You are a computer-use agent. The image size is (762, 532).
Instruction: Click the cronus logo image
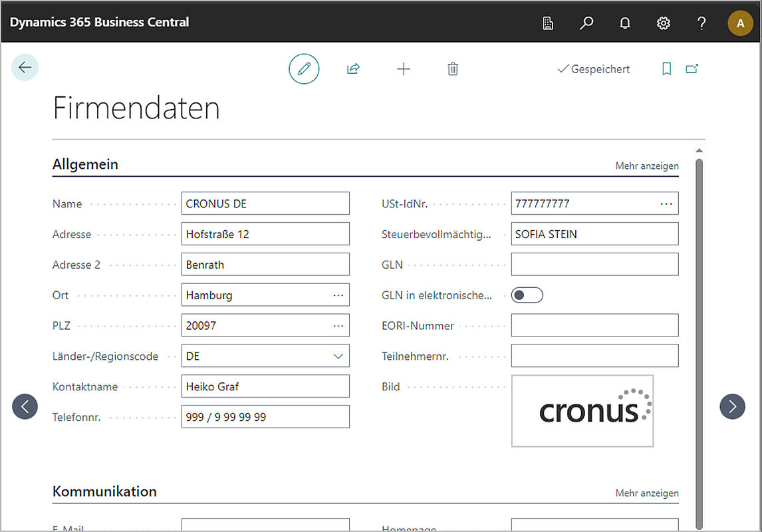point(582,411)
